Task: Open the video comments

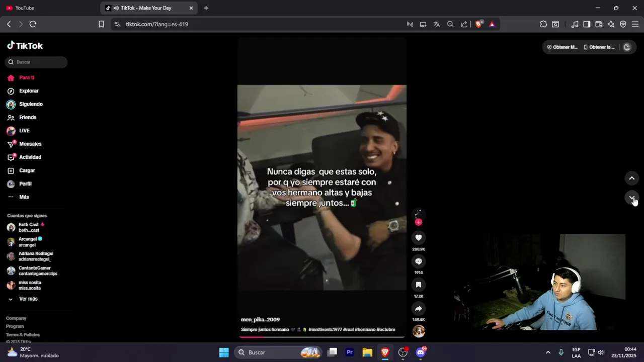Action: point(419,261)
